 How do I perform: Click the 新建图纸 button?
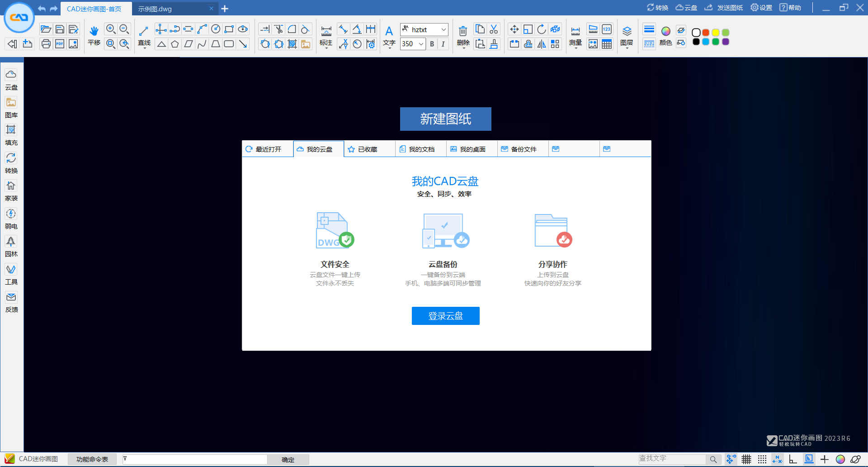(x=446, y=119)
